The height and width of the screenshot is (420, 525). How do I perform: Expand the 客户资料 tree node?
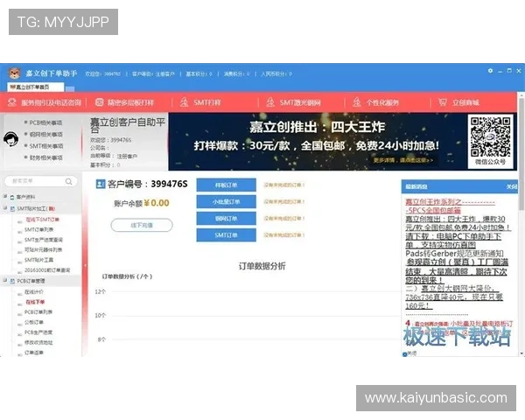(5, 196)
